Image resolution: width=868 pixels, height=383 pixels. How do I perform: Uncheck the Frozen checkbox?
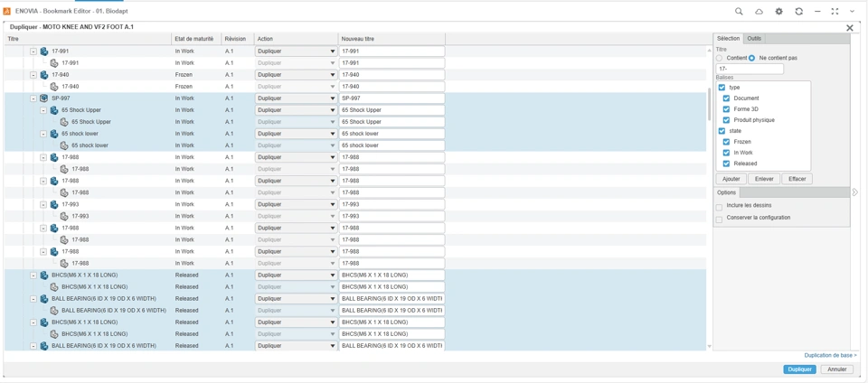click(727, 142)
